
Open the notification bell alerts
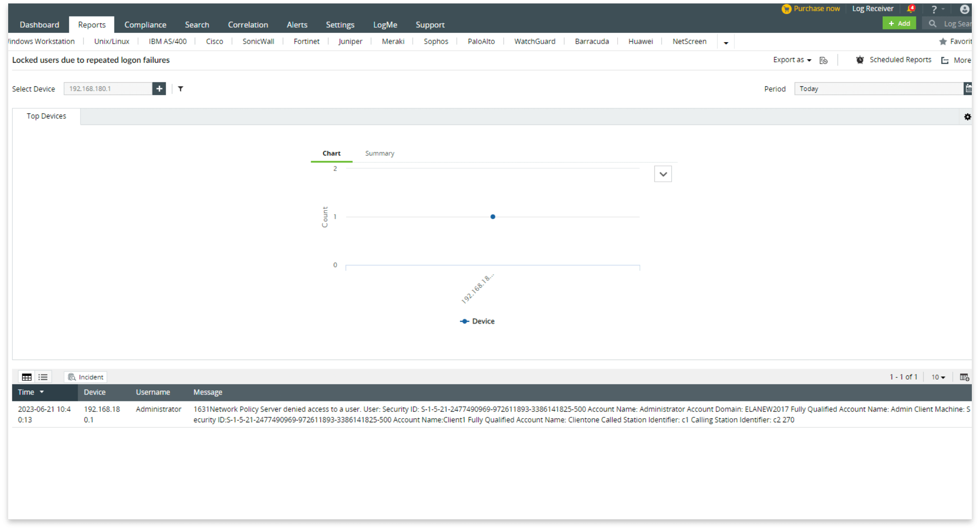pyautogui.click(x=911, y=9)
